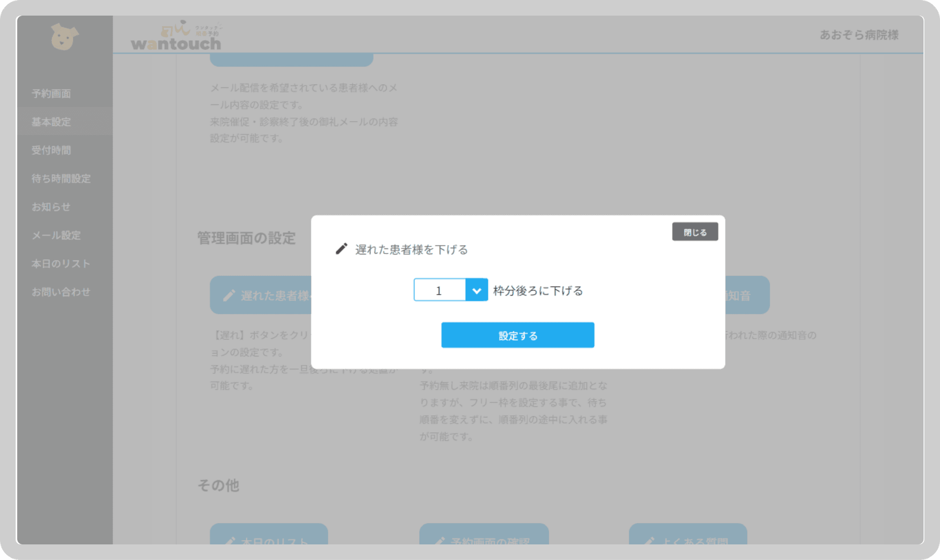Click inside the number input field showing 1
940x560 pixels.
(439, 290)
